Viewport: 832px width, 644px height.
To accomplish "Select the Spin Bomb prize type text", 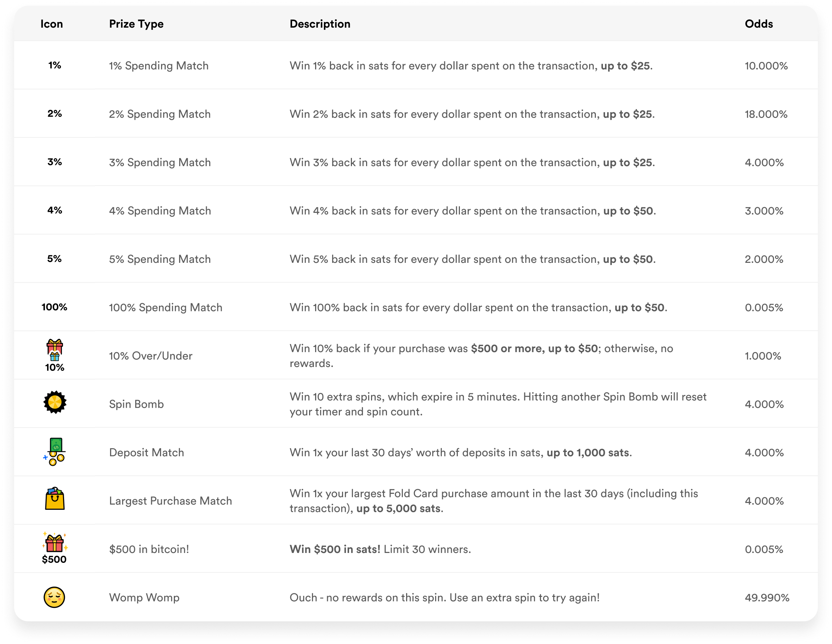I will (x=136, y=404).
